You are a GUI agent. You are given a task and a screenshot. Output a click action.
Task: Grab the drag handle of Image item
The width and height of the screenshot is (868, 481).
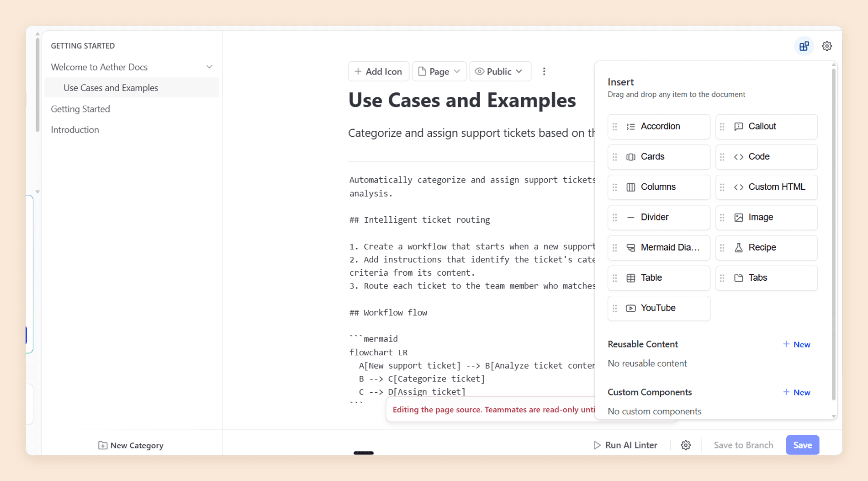click(722, 217)
